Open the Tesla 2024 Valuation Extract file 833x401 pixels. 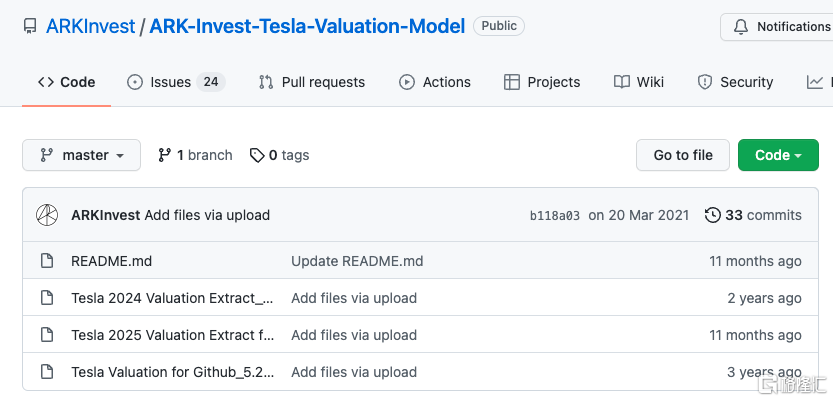pyautogui.click(x=172, y=298)
